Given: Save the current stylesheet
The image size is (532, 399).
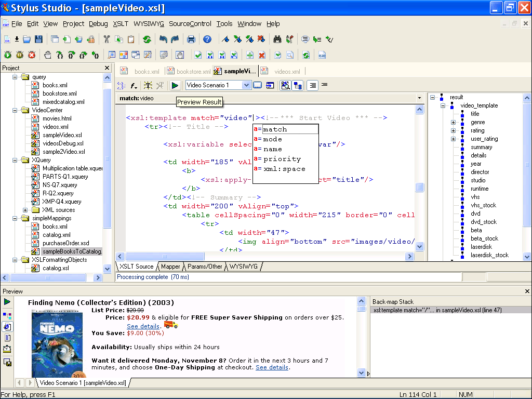Looking at the screenshot, I should point(38,39).
